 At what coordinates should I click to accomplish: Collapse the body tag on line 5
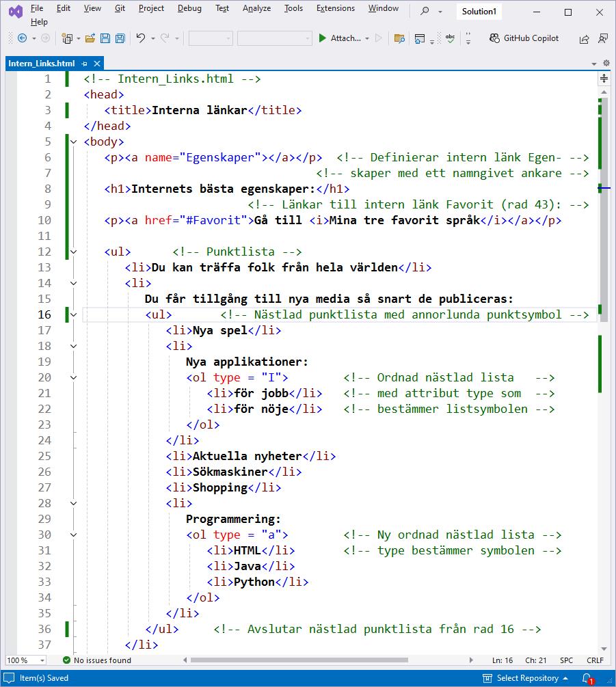(74, 142)
